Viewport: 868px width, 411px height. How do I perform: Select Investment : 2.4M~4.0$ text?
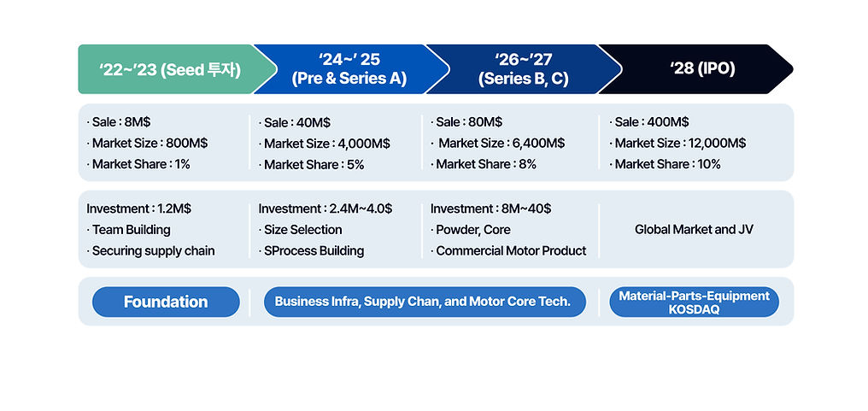(325, 208)
